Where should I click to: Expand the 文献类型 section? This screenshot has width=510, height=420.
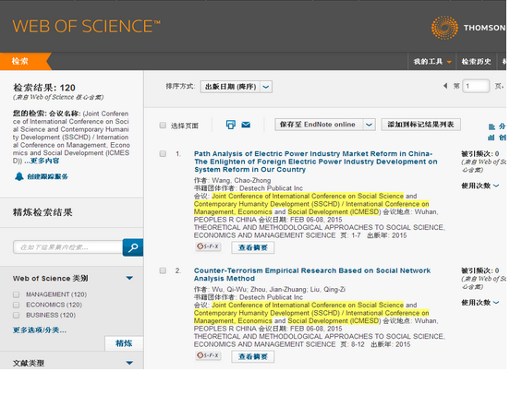[x=129, y=363]
